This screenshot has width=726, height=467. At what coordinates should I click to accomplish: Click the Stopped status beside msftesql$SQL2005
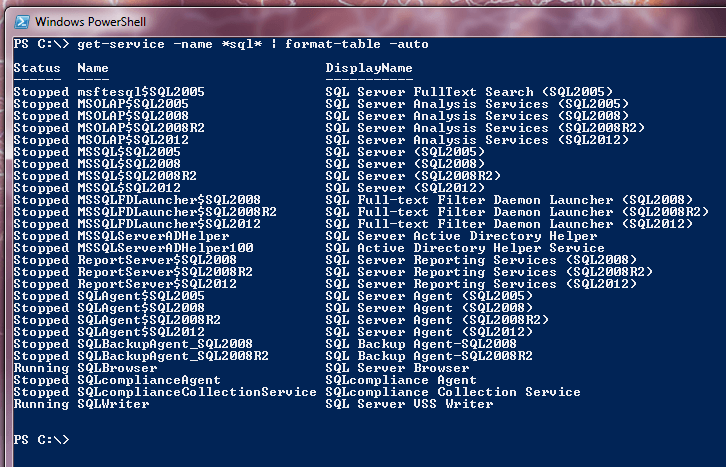(41, 92)
